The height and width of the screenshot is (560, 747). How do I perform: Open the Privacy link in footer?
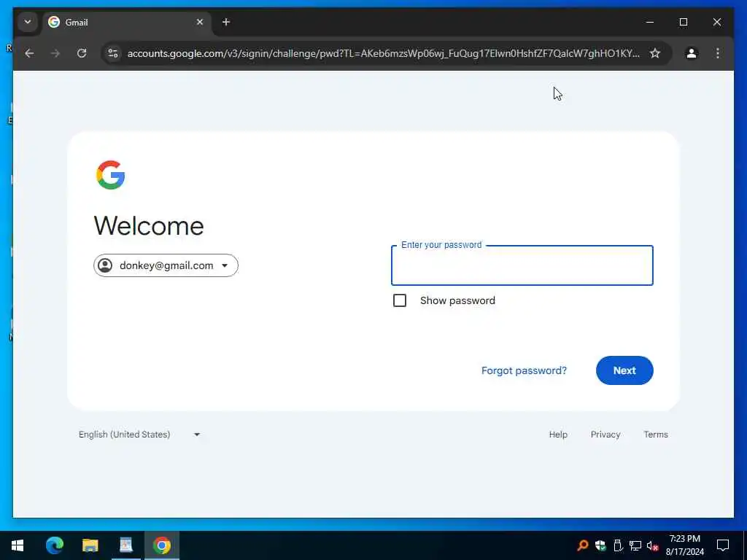pyautogui.click(x=605, y=435)
